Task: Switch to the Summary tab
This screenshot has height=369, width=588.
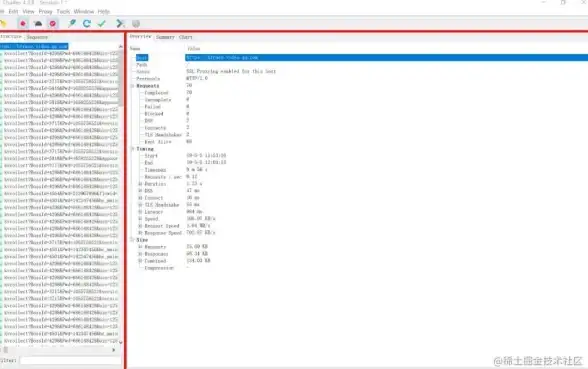Action: pyautogui.click(x=165, y=37)
